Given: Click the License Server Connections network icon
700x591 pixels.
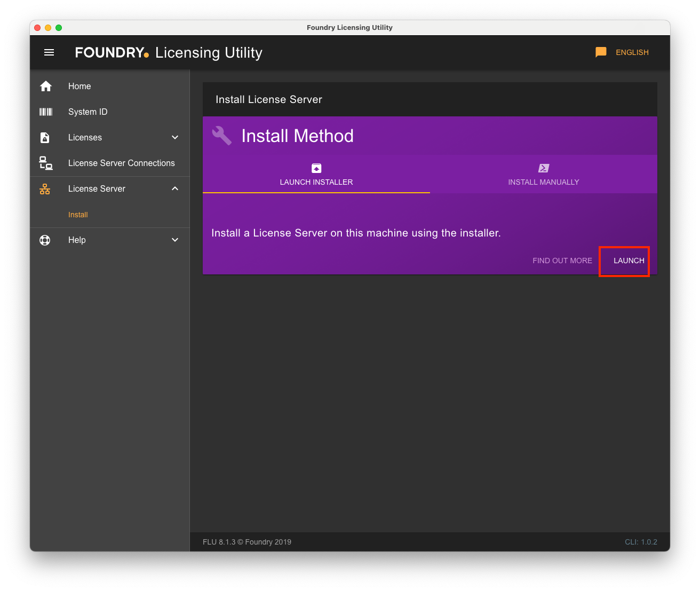Looking at the screenshot, I should coord(45,163).
